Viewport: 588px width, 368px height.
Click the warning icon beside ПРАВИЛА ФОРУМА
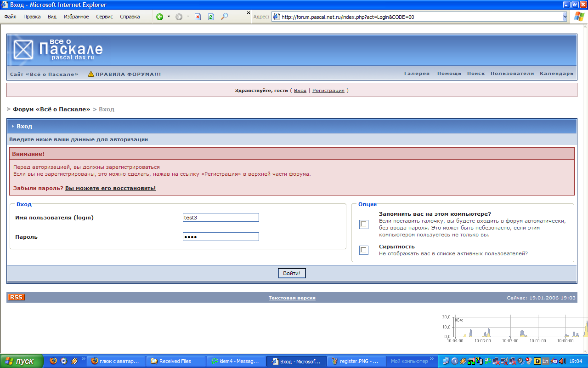(91, 74)
